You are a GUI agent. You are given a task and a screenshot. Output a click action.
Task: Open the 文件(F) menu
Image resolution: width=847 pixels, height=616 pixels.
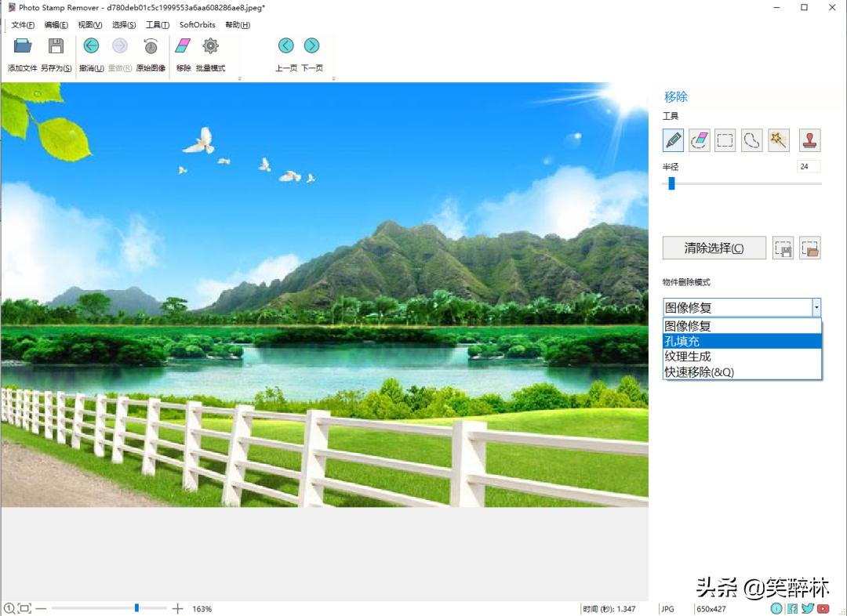click(22, 25)
